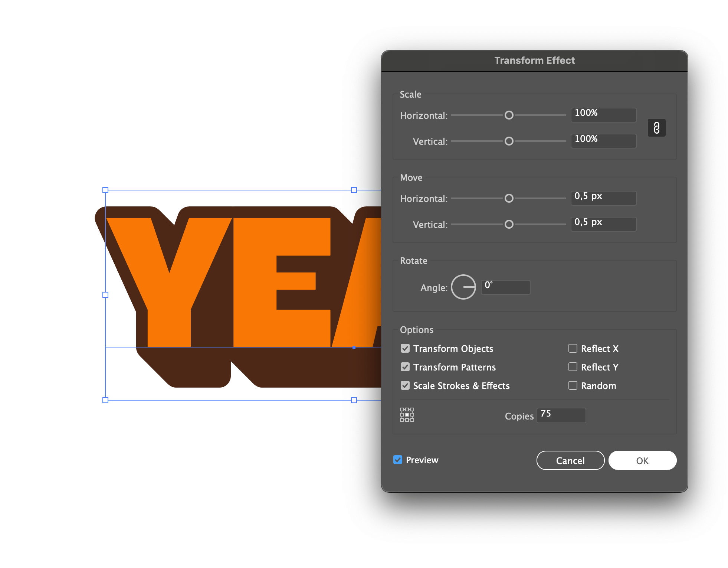
Task: Enable Reflect X checkbox
Action: click(573, 348)
